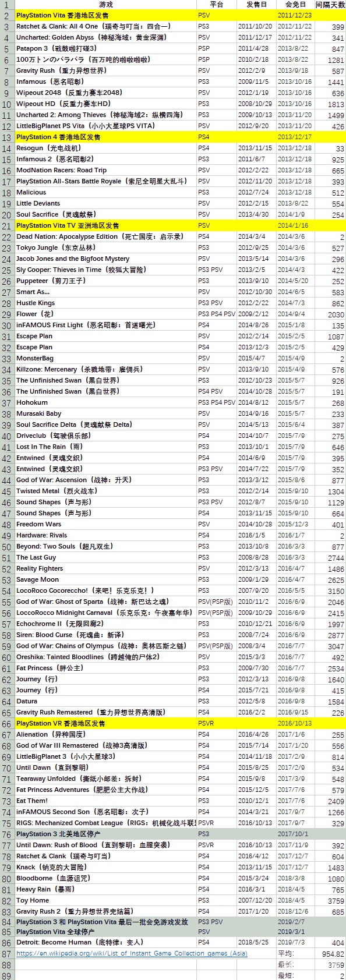
Task: Click the 会免日 column header cell
Action: coord(295,5)
